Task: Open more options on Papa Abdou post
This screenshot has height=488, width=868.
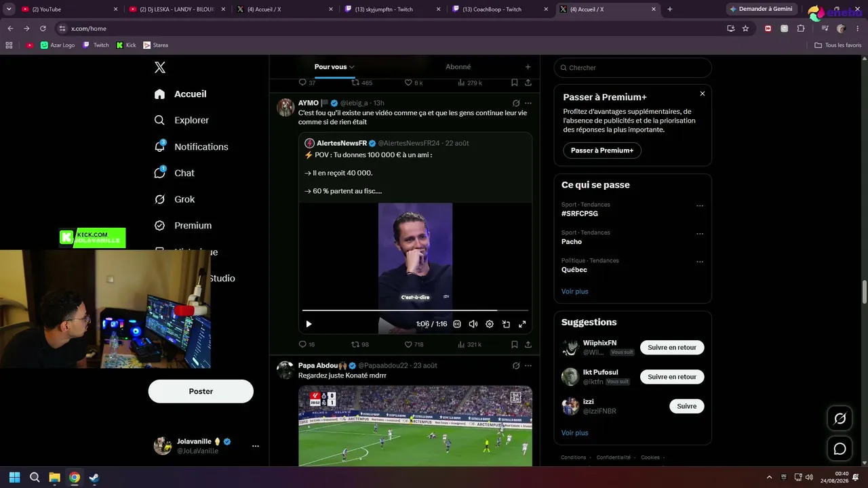Action: coord(528,366)
